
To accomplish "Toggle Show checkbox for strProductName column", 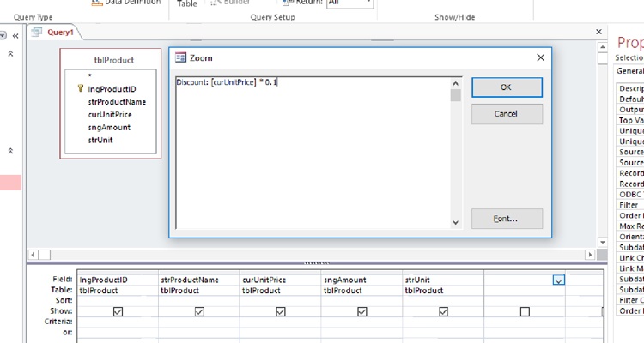I will [199, 312].
